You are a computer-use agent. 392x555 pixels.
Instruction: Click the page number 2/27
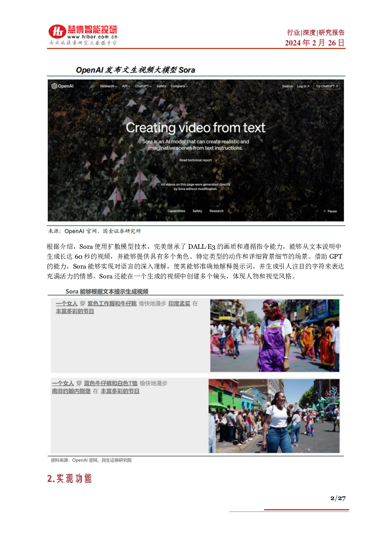338,498
